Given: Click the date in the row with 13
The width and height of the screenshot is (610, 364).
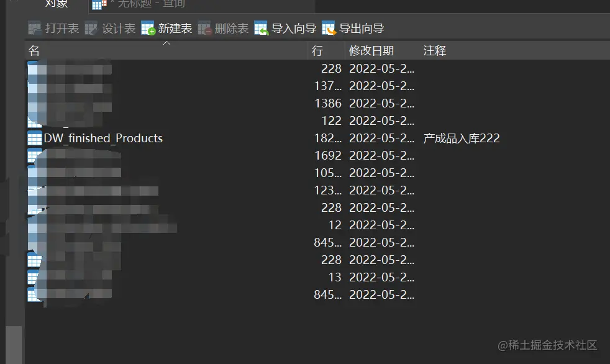Looking at the screenshot, I should click(x=381, y=277).
